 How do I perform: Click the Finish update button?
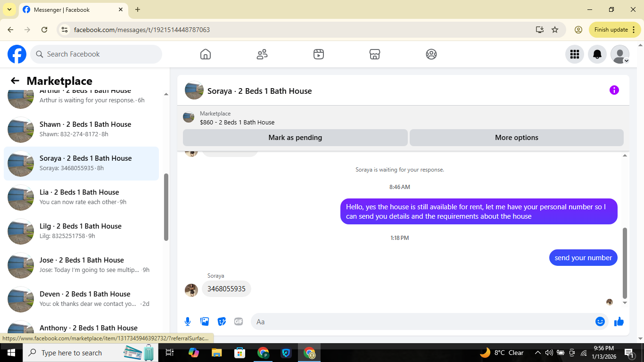(615, 30)
